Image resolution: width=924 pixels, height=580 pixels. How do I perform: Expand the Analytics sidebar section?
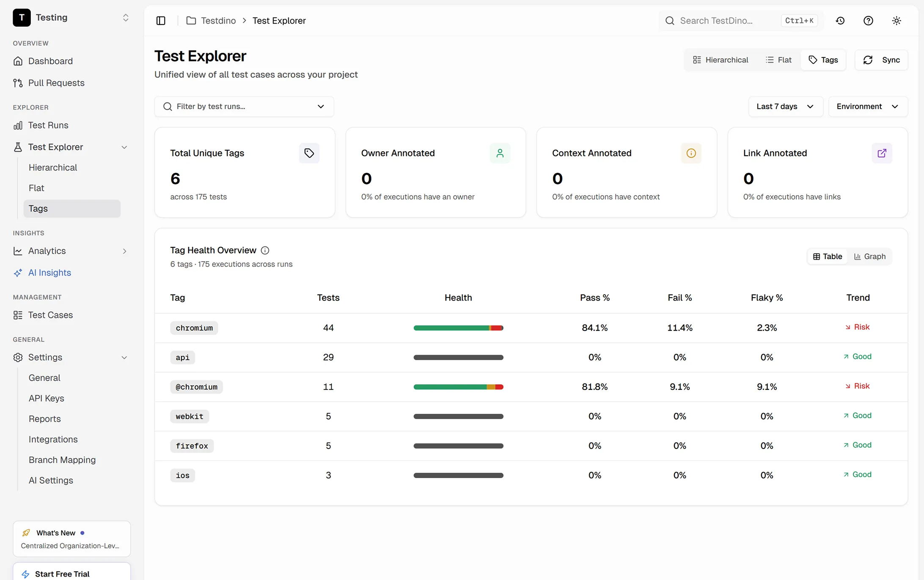pyautogui.click(x=124, y=251)
